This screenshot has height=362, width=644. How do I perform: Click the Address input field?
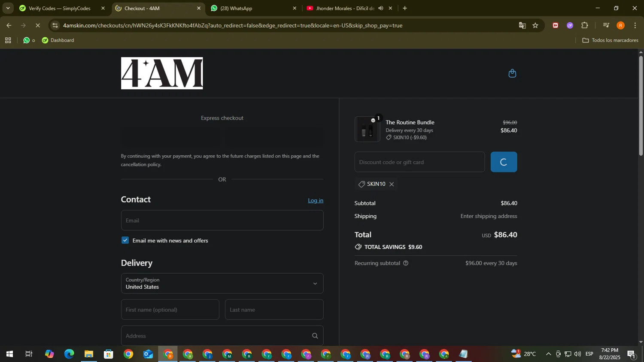click(222, 336)
